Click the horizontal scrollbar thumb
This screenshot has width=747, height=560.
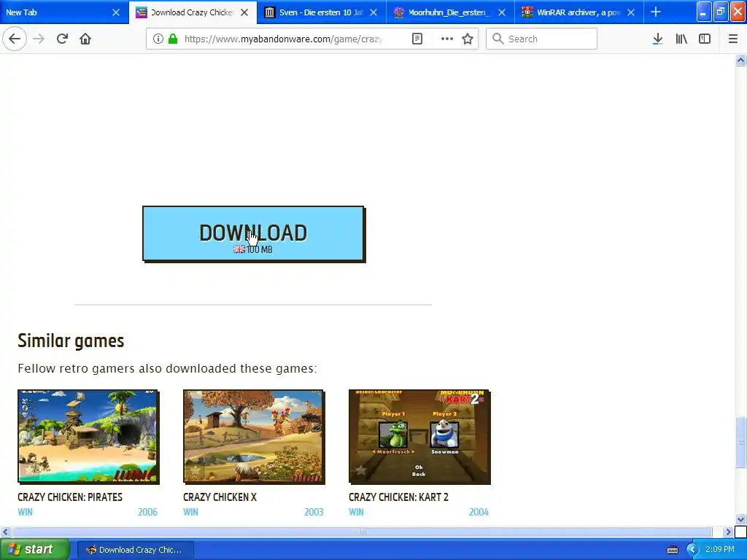pyautogui.click(x=362, y=532)
